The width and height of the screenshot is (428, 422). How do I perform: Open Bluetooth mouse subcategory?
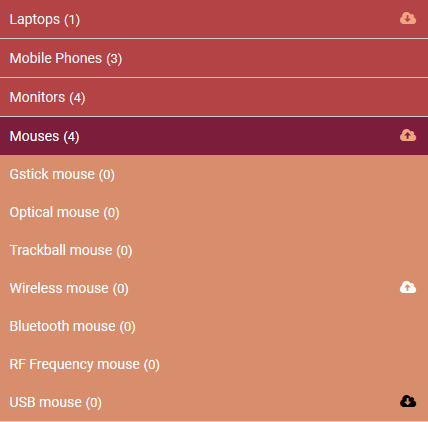point(214,326)
